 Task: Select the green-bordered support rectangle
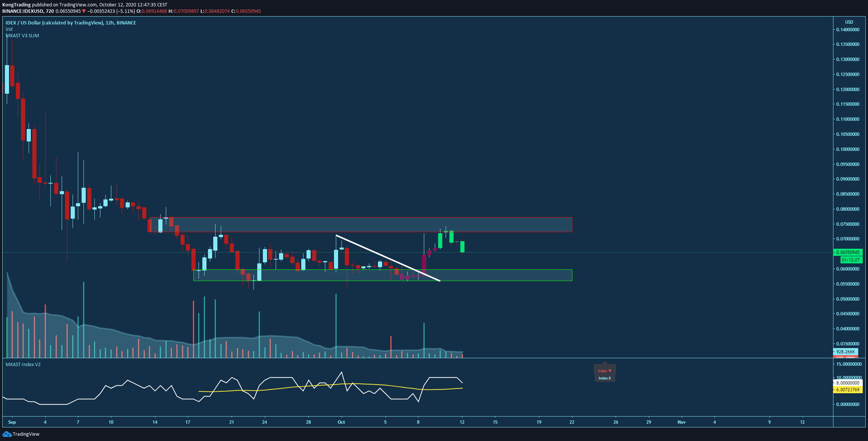pyautogui.click(x=382, y=275)
